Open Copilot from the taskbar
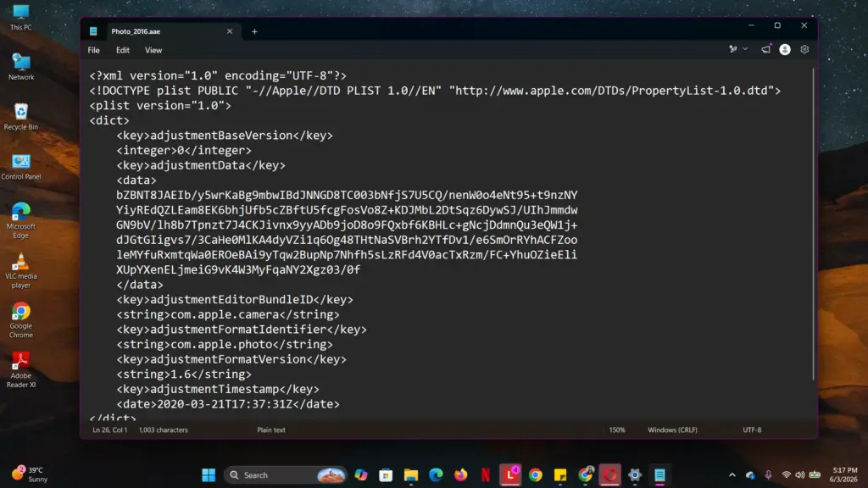Screen dimensions: 868x488 tap(361, 474)
